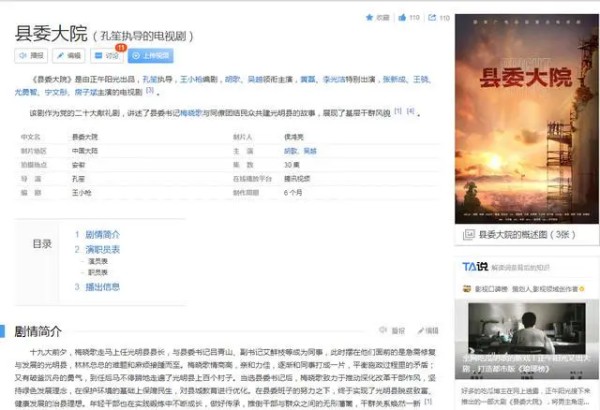This screenshot has width=600, height=410.
Task: Jump to 播出信息 in table of contents
Action: tap(102, 287)
